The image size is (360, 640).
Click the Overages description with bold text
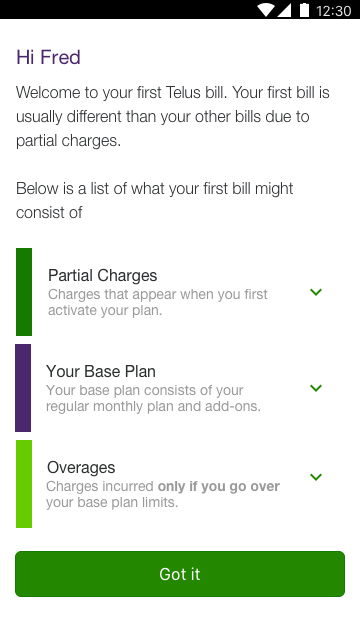pos(163,494)
